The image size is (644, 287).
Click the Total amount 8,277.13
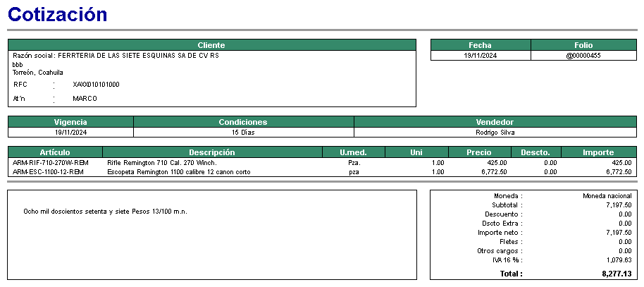617,274
